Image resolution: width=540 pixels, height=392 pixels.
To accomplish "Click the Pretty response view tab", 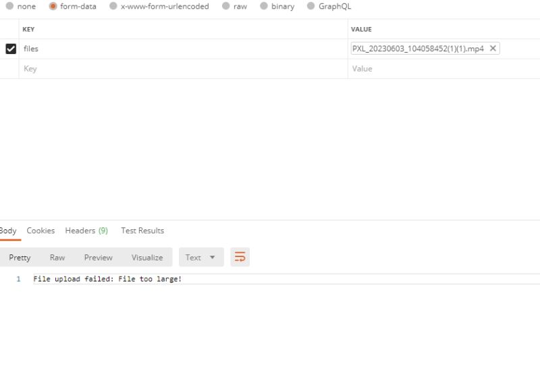I will (x=20, y=256).
